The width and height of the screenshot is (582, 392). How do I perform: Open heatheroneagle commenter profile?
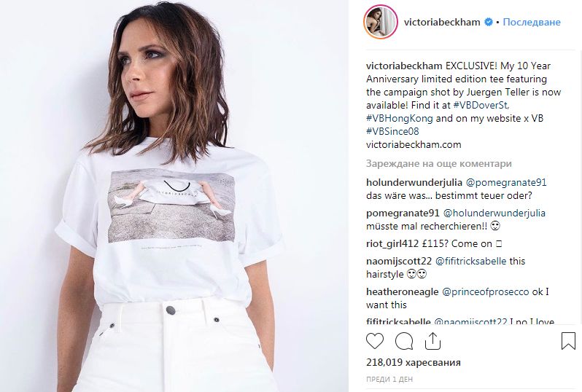[x=403, y=292]
